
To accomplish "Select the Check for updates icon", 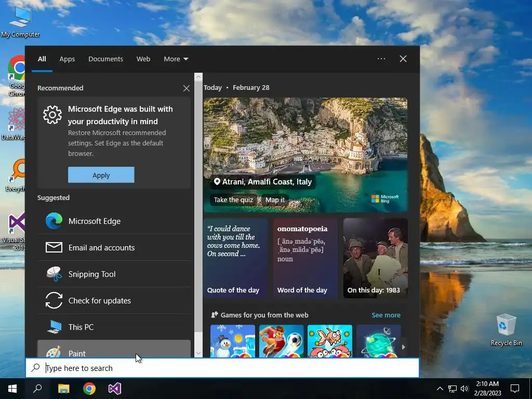I will 54,301.
